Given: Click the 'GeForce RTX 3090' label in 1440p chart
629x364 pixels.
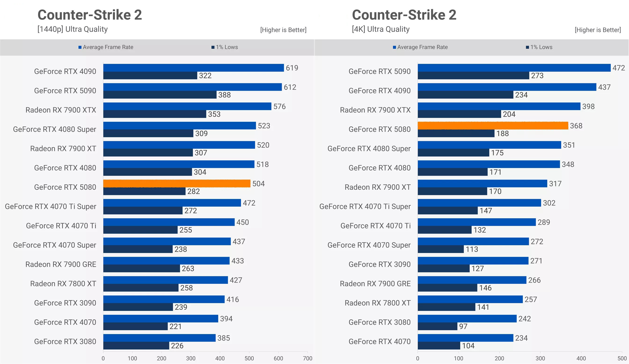Looking at the screenshot, I should (65, 303).
